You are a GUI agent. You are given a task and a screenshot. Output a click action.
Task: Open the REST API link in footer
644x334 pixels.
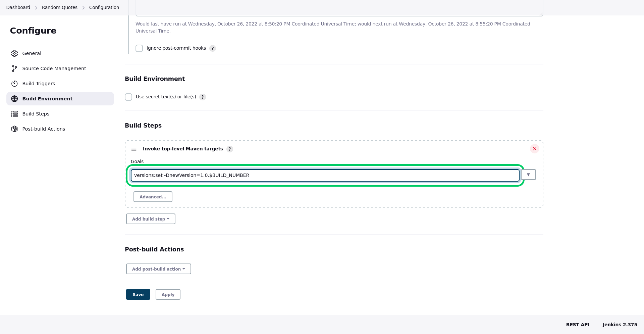(x=578, y=325)
